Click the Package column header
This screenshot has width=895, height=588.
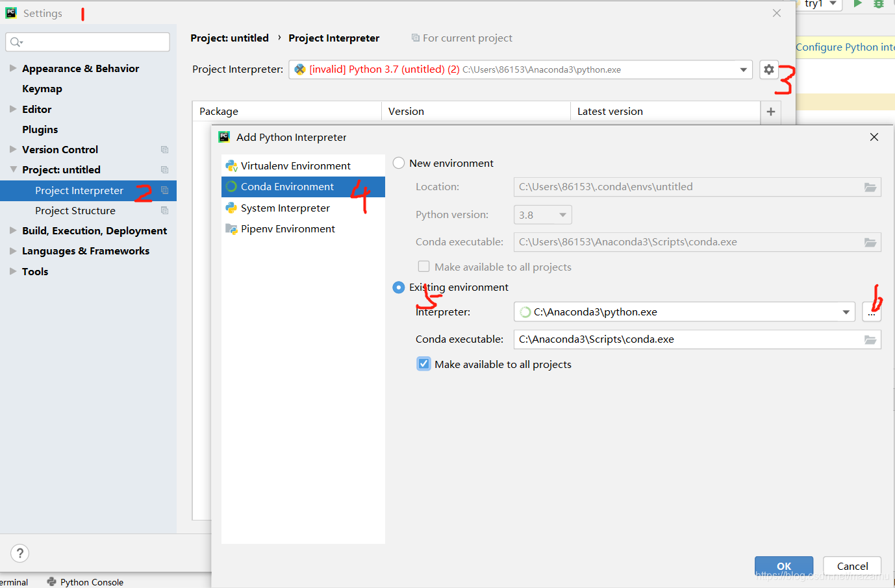287,112
